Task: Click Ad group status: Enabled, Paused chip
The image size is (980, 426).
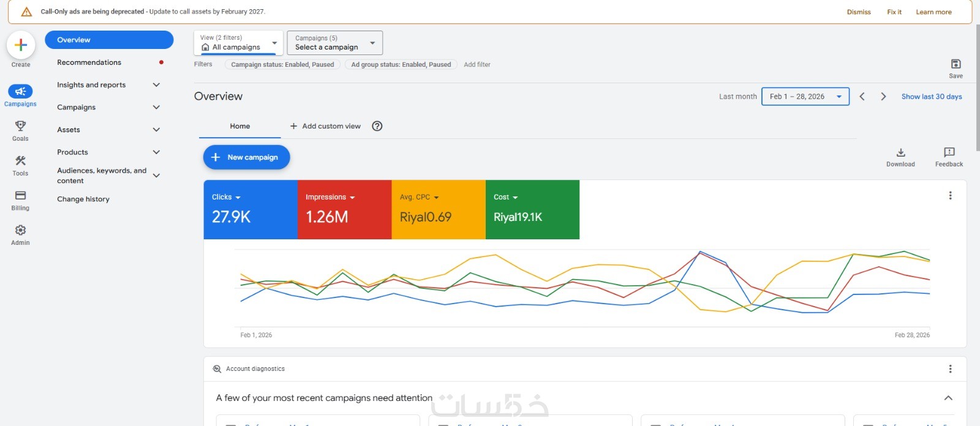Action: pos(401,64)
